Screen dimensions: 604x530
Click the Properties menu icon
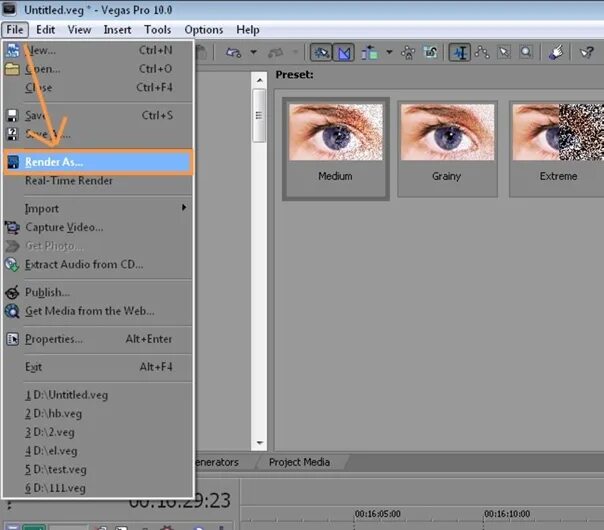coord(13,339)
